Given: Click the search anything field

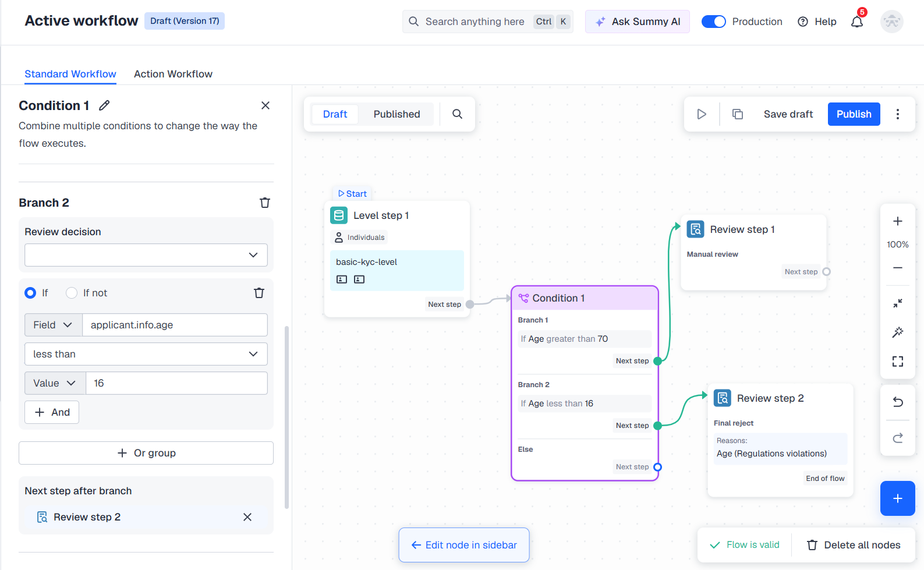Looking at the screenshot, I should click(488, 22).
